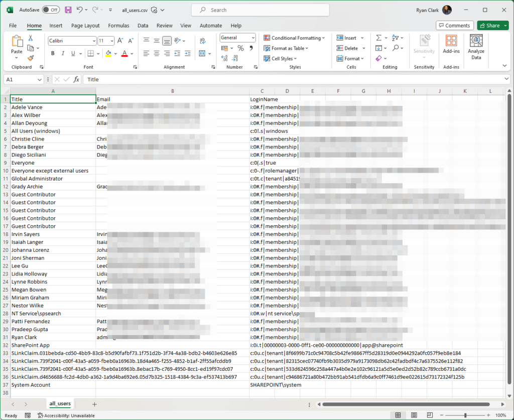514x420 pixels.
Task: Click Decrease Indent icon
Action: (177, 53)
